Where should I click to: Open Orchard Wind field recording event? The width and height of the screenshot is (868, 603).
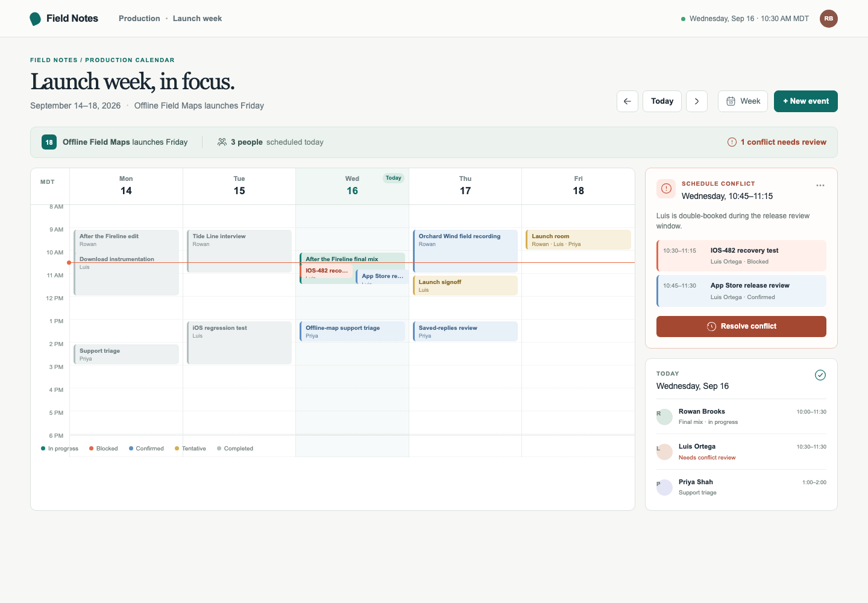465,251
